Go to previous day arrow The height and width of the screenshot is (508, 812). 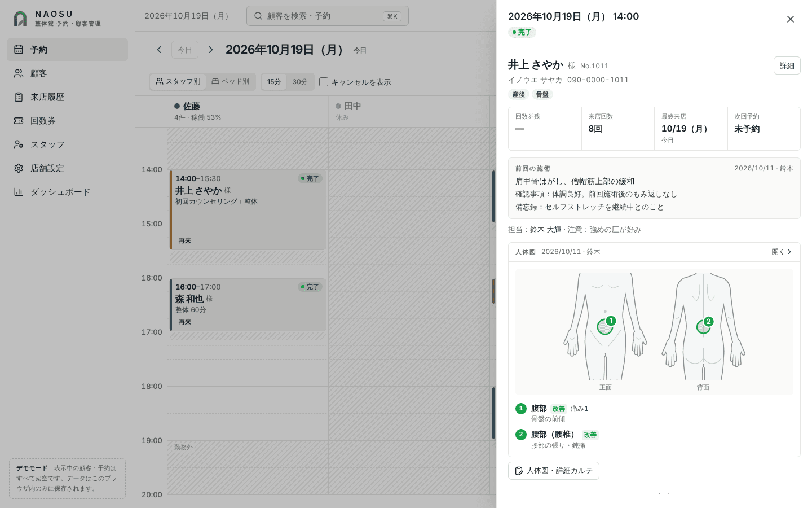pyautogui.click(x=159, y=50)
